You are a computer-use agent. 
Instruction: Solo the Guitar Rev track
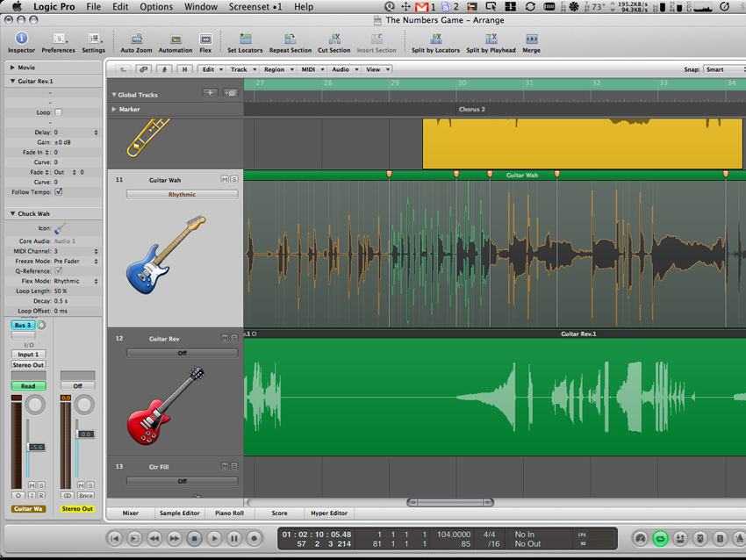pos(234,338)
